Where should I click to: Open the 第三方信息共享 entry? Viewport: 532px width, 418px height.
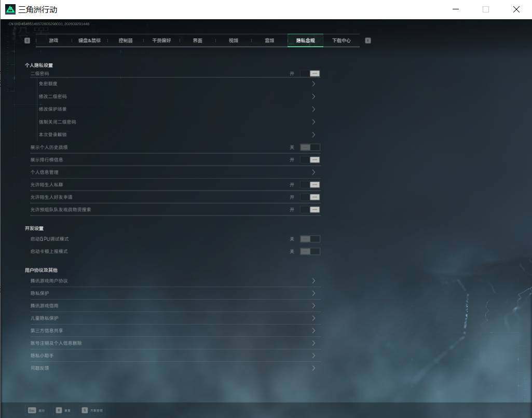175,331
